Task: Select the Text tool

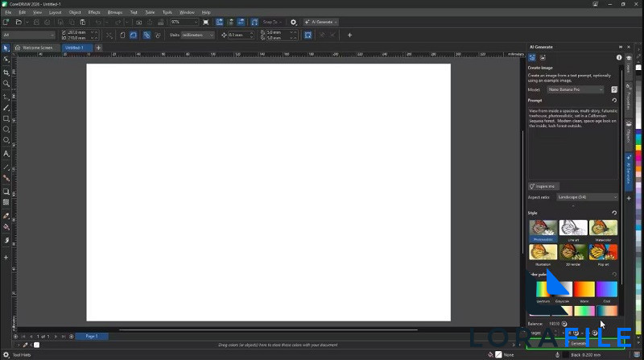Action: [x=6, y=154]
